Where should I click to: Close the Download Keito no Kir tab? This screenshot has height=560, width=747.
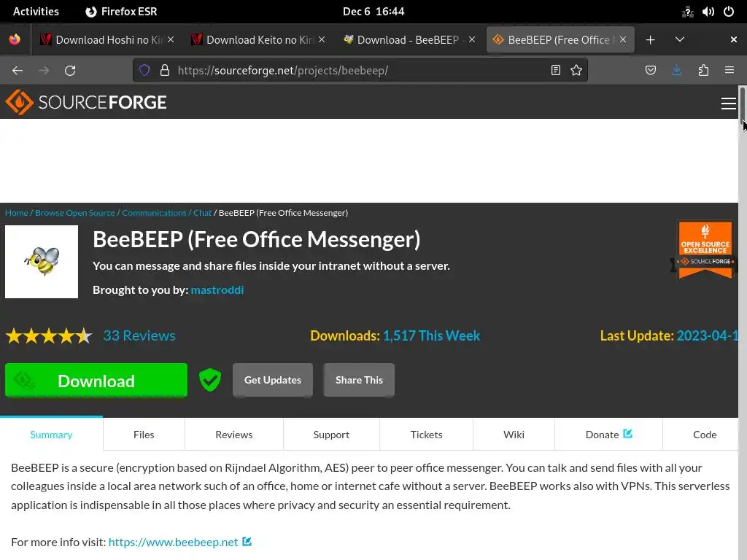(322, 39)
